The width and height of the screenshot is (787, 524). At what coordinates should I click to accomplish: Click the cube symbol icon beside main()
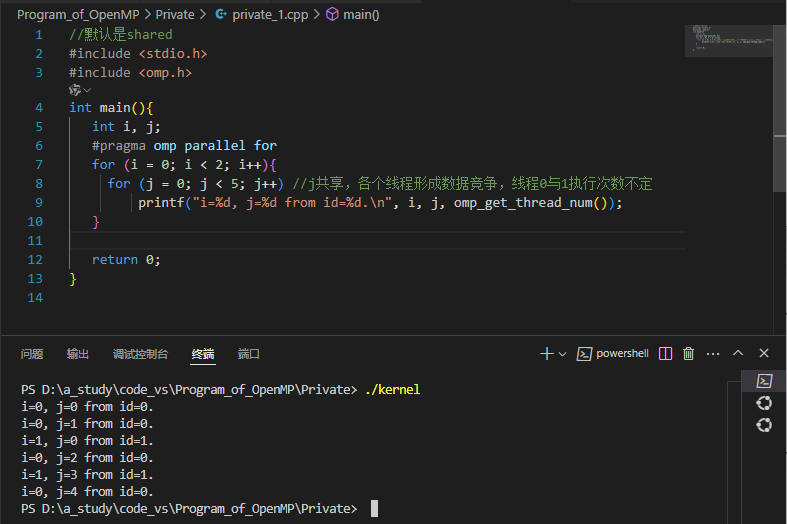coord(332,15)
